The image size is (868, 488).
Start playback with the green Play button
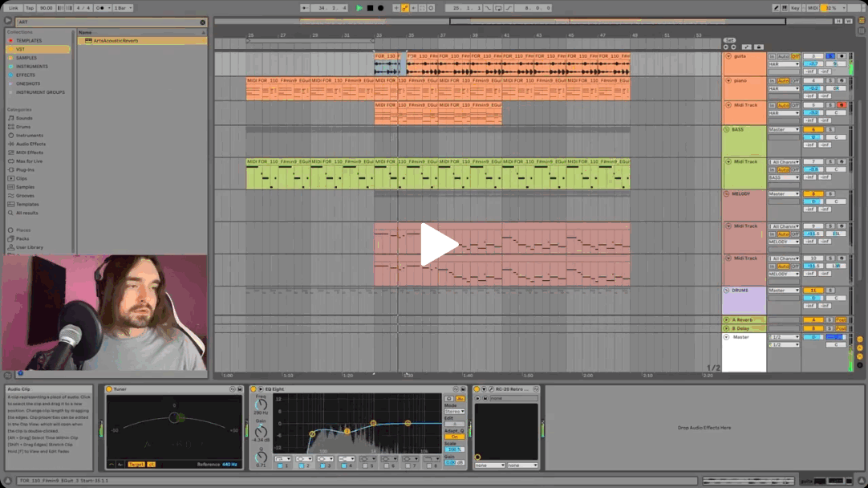(x=359, y=8)
